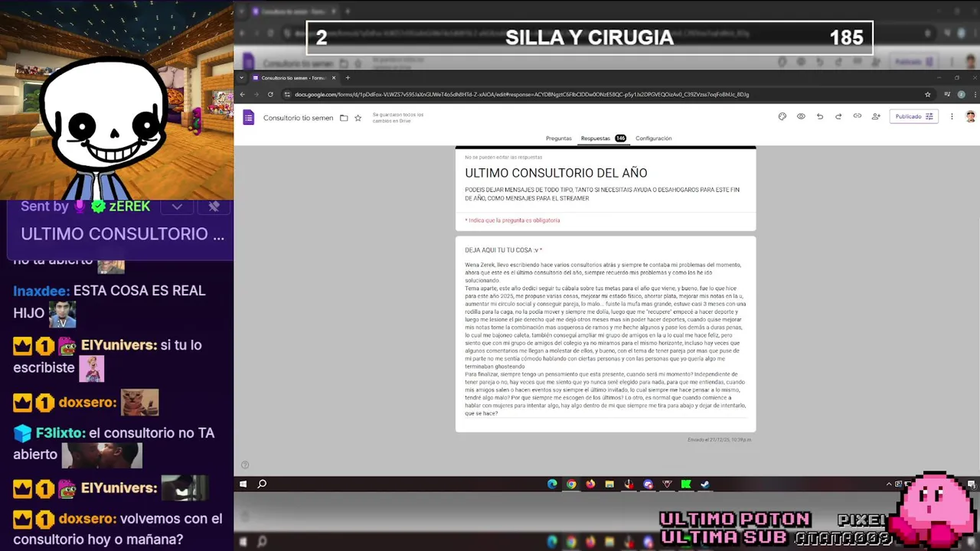Reload the Google Forms page
The height and width of the screenshot is (551, 980).
pos(270,94)
